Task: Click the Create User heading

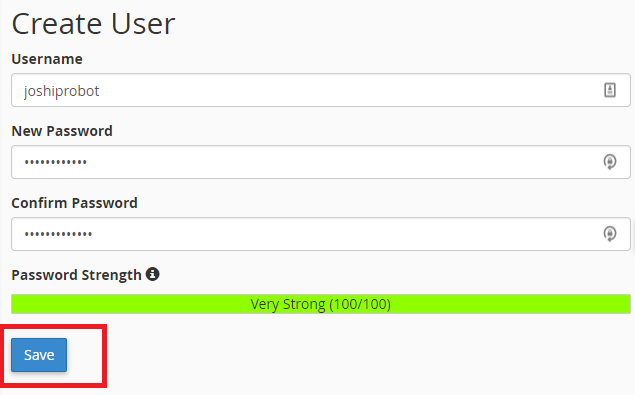Action: pos(93,23)
